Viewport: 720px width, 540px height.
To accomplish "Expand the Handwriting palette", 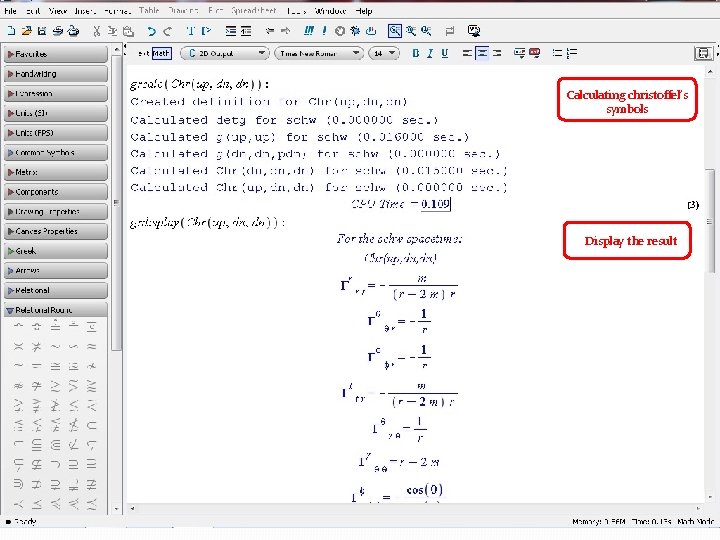I will 56,74.
